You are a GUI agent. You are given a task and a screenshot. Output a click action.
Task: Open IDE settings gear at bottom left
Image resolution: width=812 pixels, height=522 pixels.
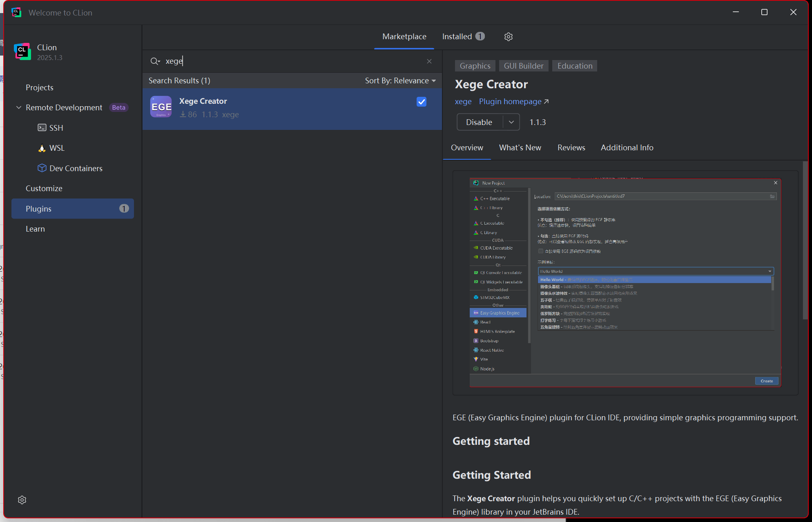click(22, 500)
